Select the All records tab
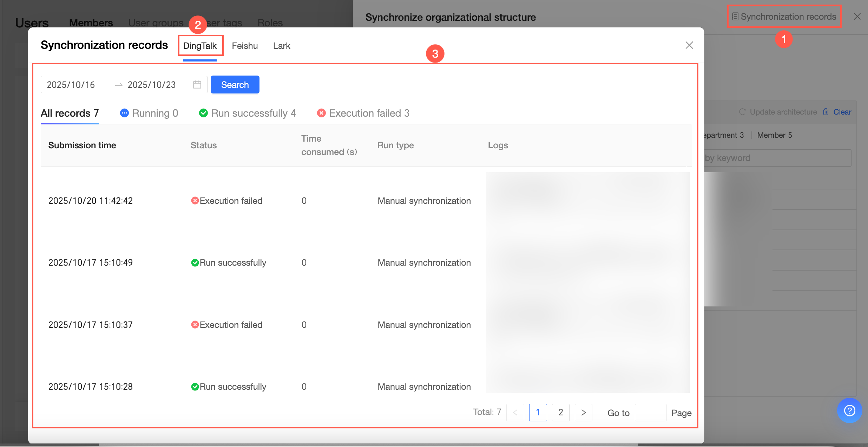Viewport: 868px width, 447px height. click(70, 113)
